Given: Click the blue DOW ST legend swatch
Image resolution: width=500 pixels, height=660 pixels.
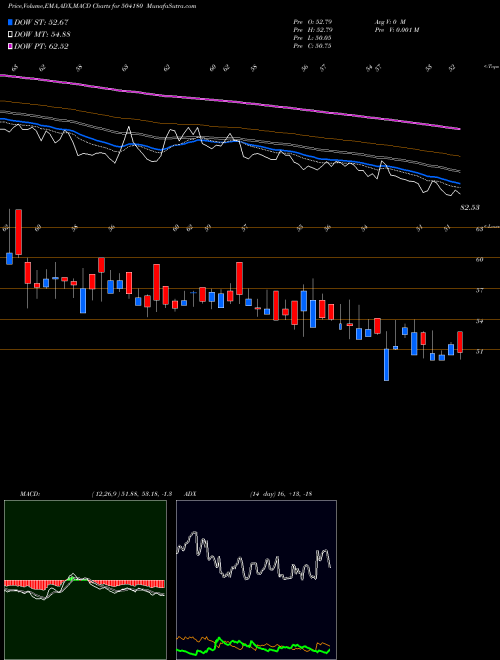Looking at the screenshot, I should tap(11, 22).
